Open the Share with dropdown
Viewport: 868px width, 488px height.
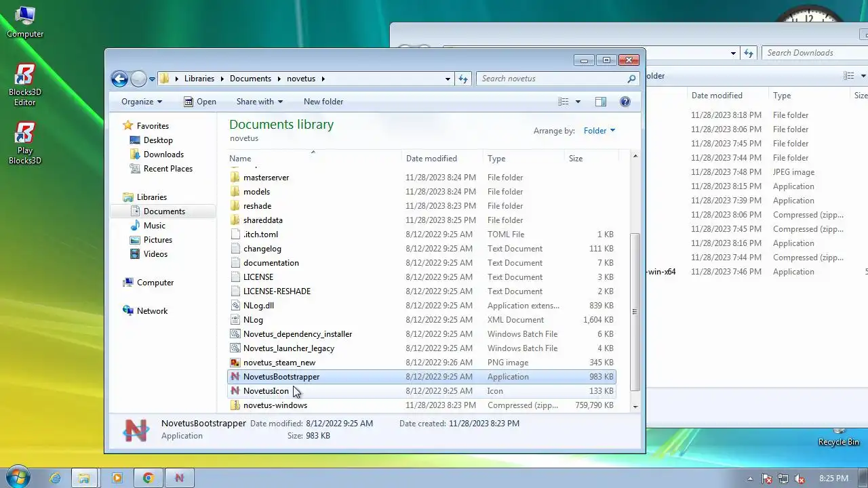coord(260,102)
